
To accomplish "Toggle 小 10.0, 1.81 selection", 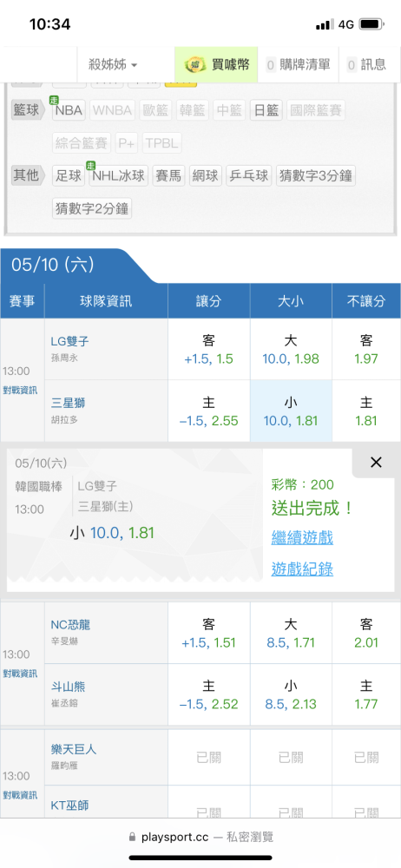I will [291, 411].
